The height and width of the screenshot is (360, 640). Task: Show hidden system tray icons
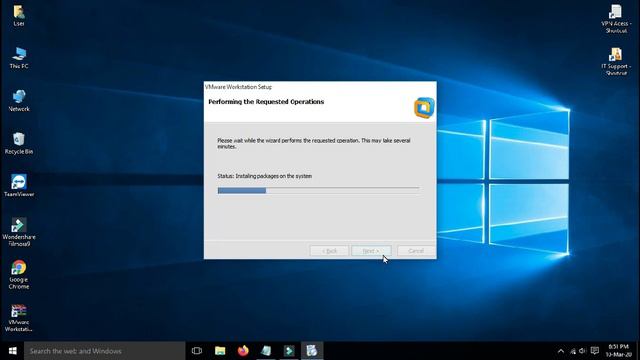561,351
